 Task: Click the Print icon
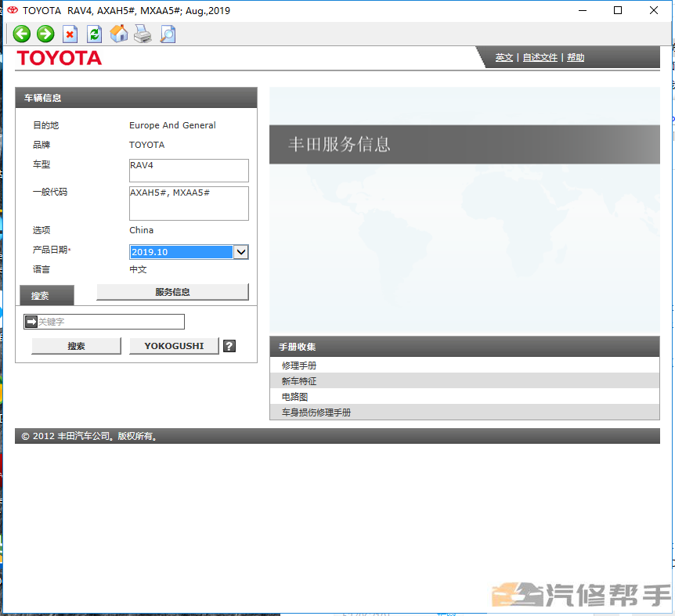143,34
